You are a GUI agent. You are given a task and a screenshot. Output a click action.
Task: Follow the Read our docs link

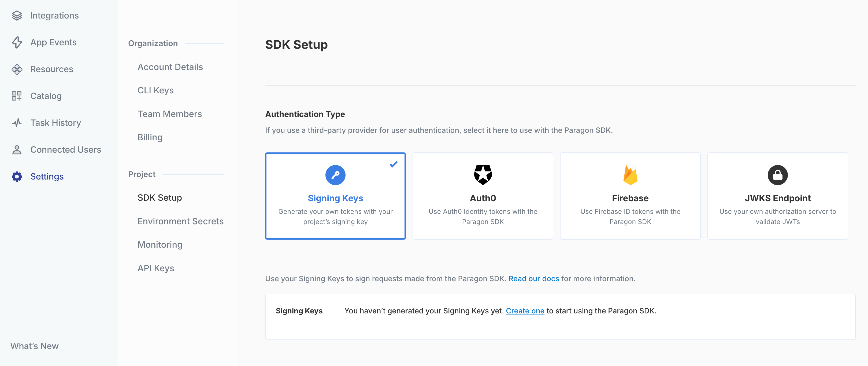click(x=534, y=279)
